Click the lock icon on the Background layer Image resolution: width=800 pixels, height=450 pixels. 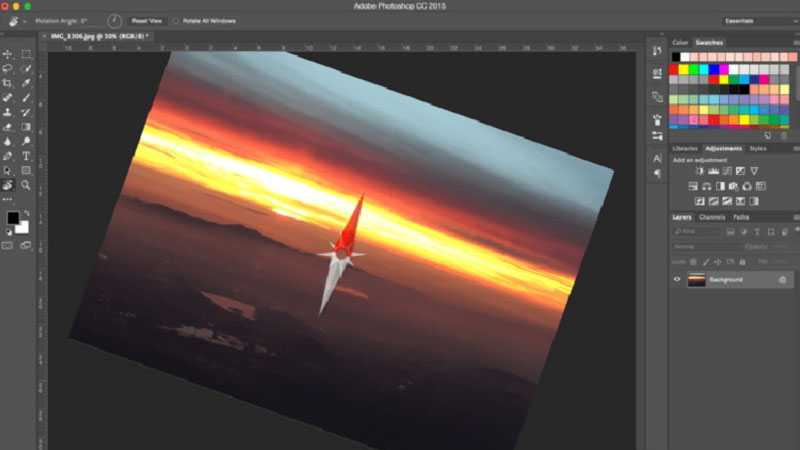click(781, 280)
